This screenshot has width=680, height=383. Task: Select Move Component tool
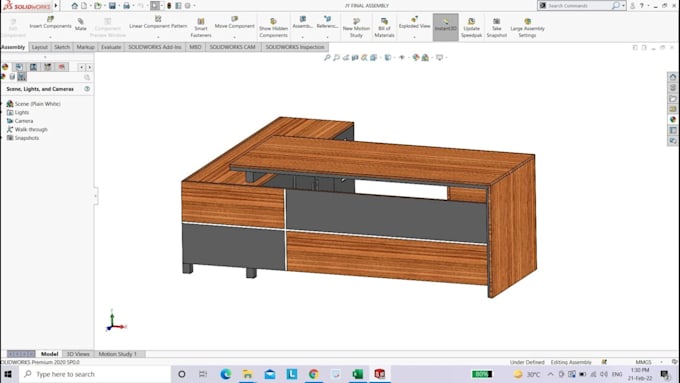[x=235, y=23]
